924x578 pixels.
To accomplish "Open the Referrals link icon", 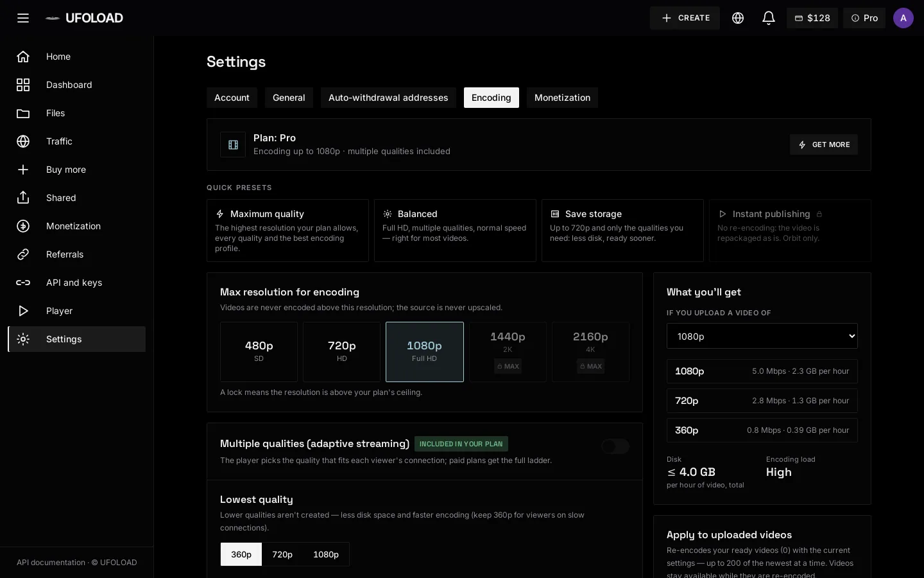I will pyautogui.click(x=23, y=254).
